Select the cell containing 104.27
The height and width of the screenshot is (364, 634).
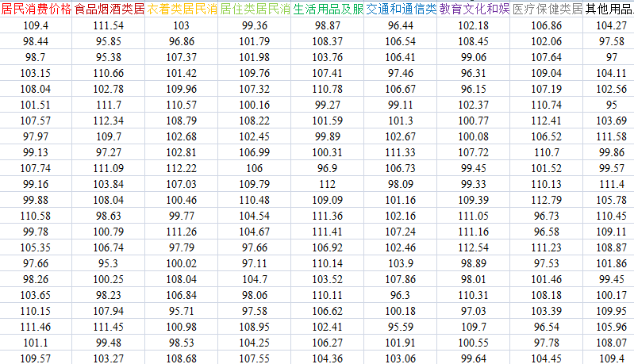(609, 25)
